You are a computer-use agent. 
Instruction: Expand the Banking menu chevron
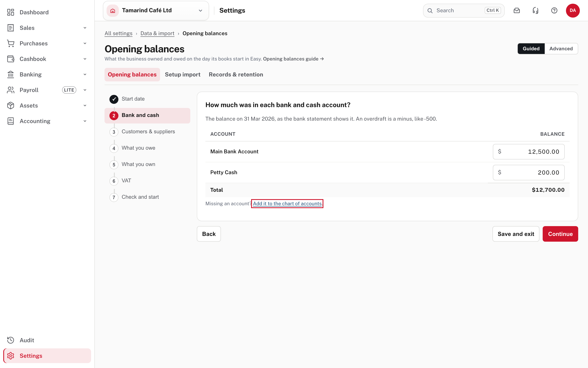[85, 74]
